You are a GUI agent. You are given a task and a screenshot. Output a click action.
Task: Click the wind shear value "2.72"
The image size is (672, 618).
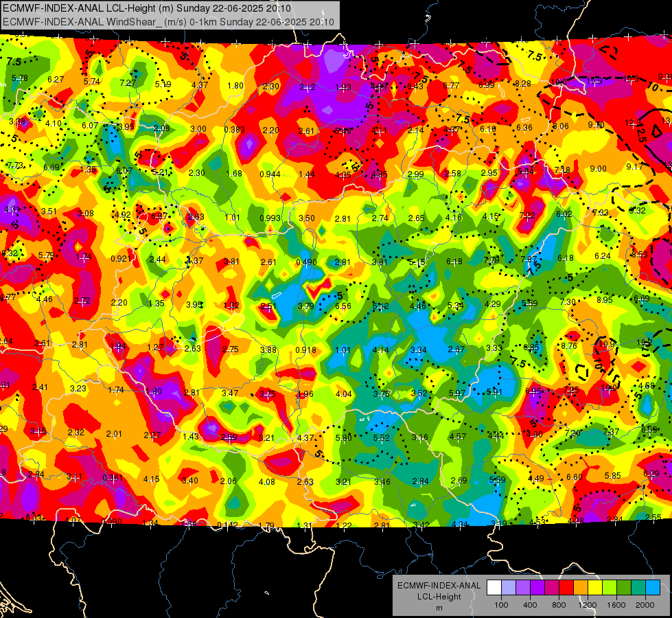[82, 300]
